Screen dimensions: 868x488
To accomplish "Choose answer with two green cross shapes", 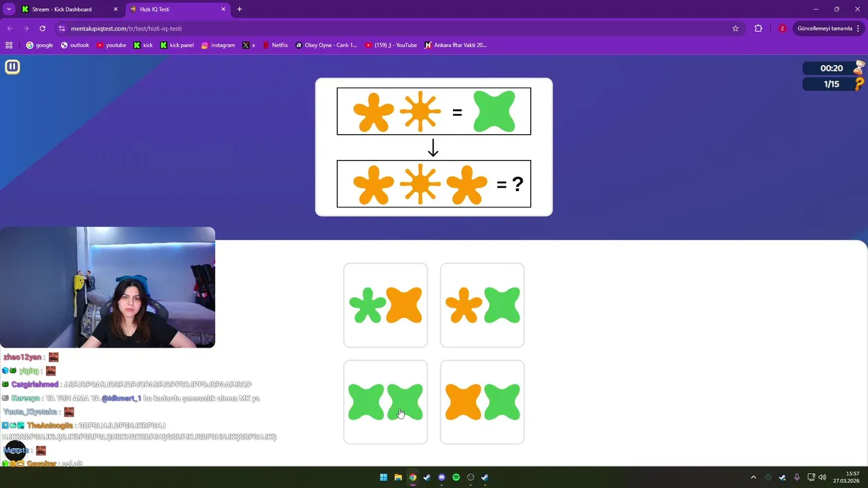I will (385, 402).
